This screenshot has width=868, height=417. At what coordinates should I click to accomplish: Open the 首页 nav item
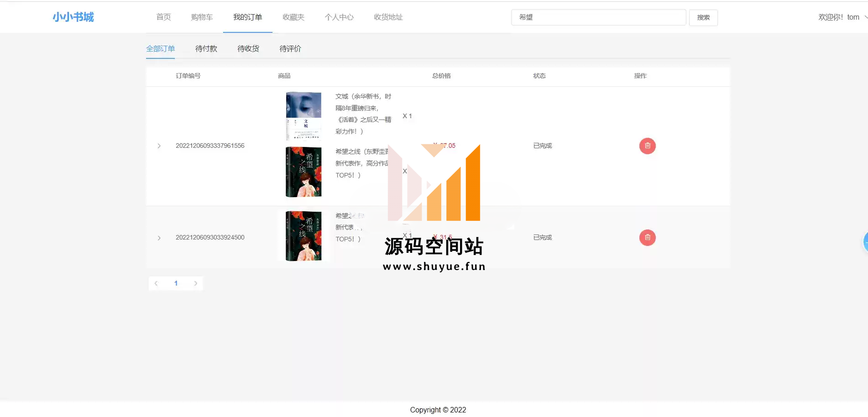tap(163, 17)
